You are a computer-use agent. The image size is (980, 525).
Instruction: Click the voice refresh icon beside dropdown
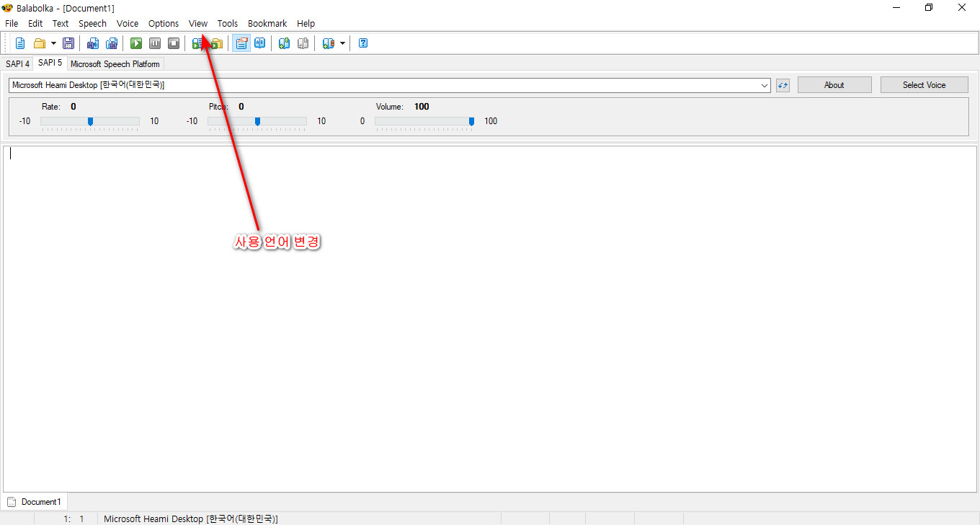coord(783,85)
